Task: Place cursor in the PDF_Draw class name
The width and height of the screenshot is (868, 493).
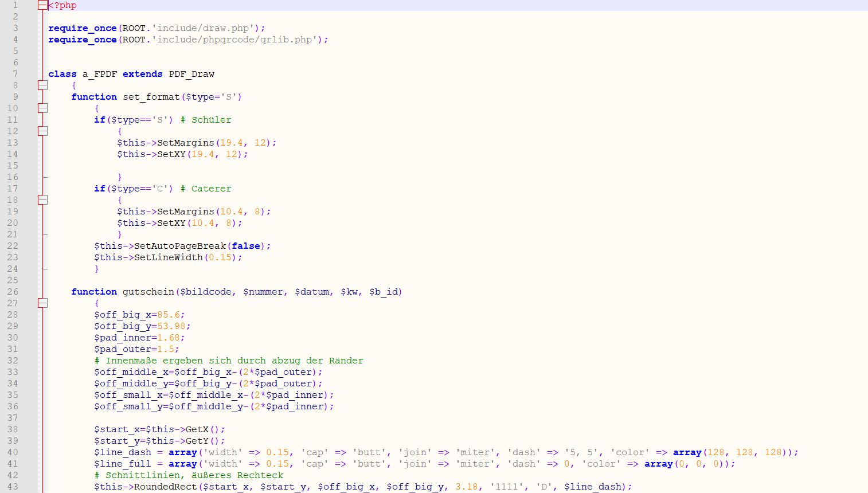Action: [191, 74]
